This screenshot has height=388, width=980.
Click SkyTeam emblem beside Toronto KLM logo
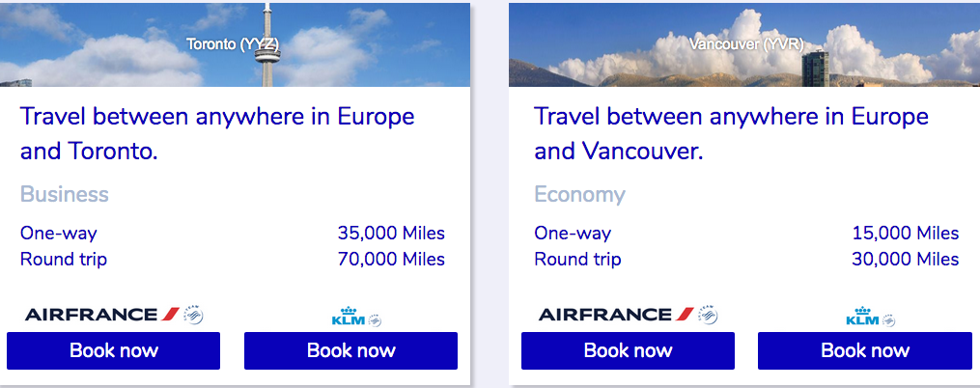point(375,319)
